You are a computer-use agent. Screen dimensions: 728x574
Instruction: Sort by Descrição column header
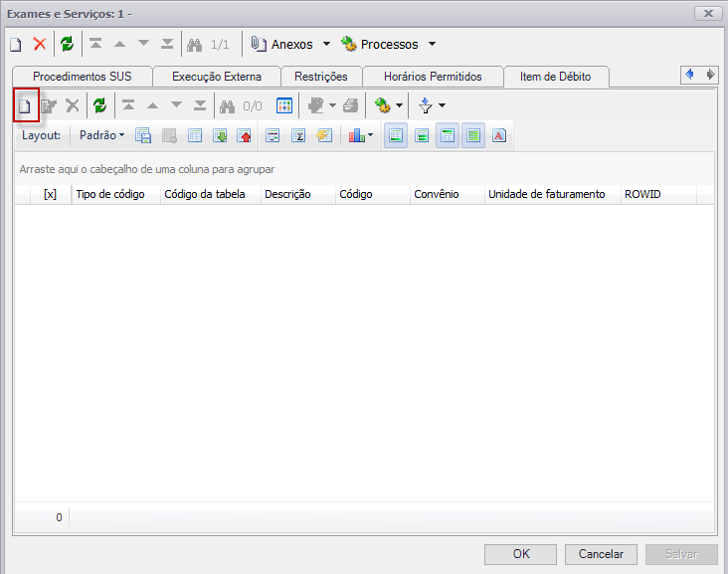click(297, 194)
